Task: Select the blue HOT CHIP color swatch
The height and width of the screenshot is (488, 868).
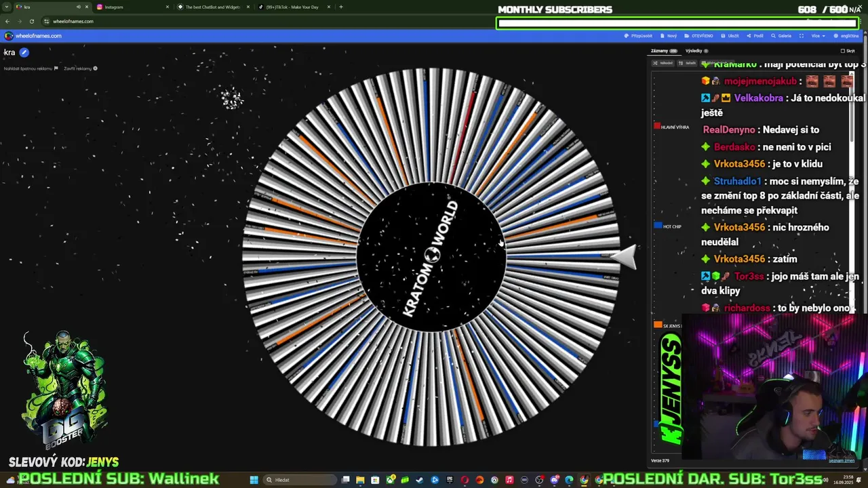Action: pos(657,226)
